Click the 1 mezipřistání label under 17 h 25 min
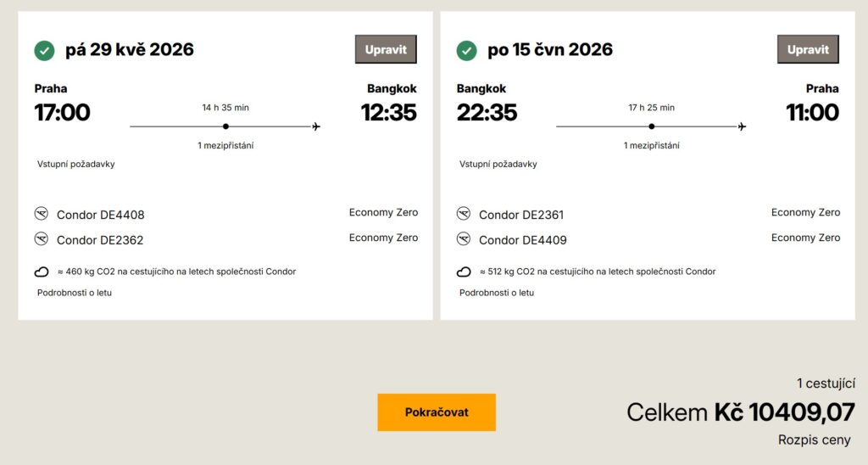The image size is (868, 465). (651, 145)
